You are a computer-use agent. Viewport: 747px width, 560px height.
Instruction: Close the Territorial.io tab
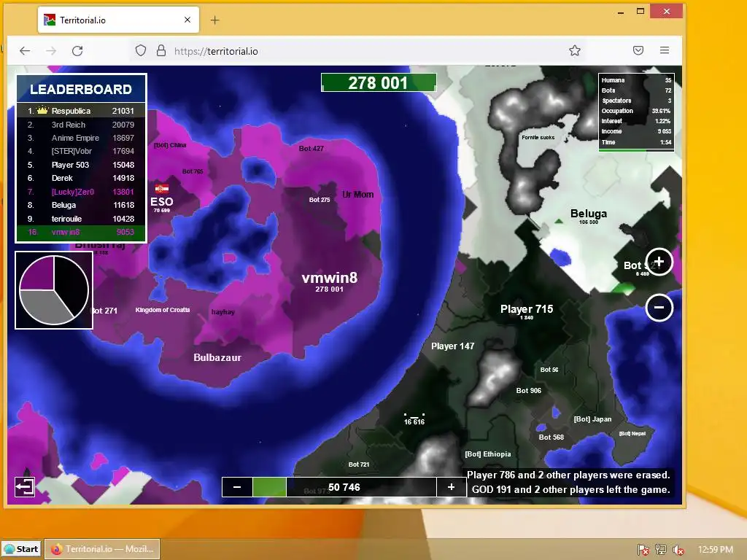(187, 20)
